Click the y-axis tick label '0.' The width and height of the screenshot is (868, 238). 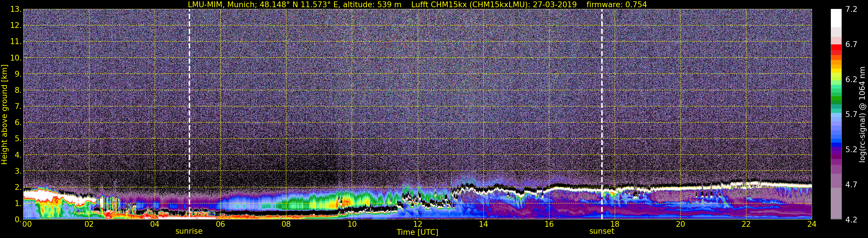[18, 220]
